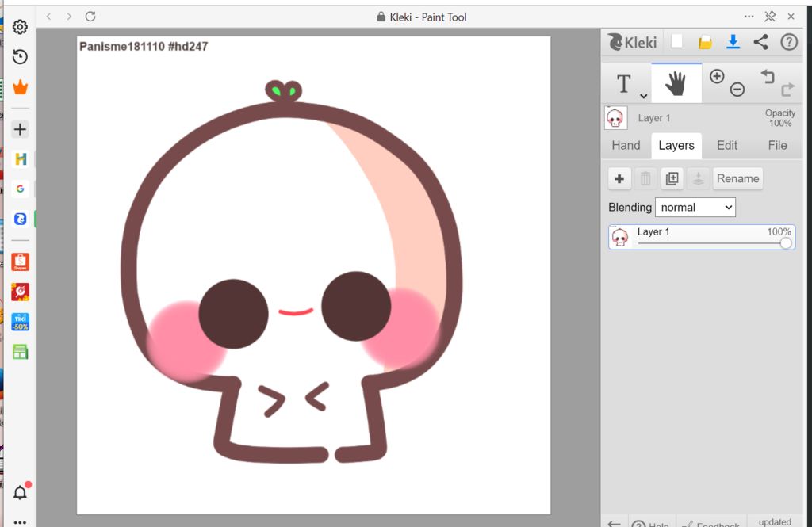Expand the tool selection dropdown arrow
Image resolution: width=812 pixels, height=527 pixels.
(643, 96)
